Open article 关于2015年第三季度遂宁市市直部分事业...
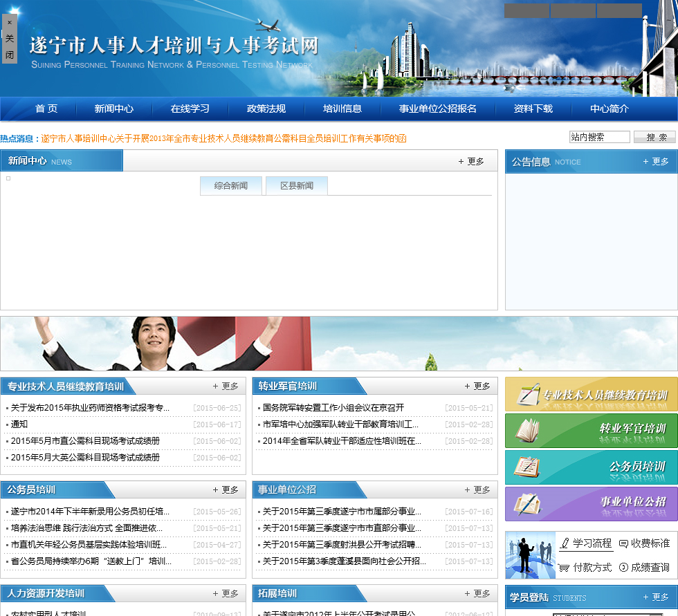This screenshot has width=678, height=616. click(x=342, y=528)
